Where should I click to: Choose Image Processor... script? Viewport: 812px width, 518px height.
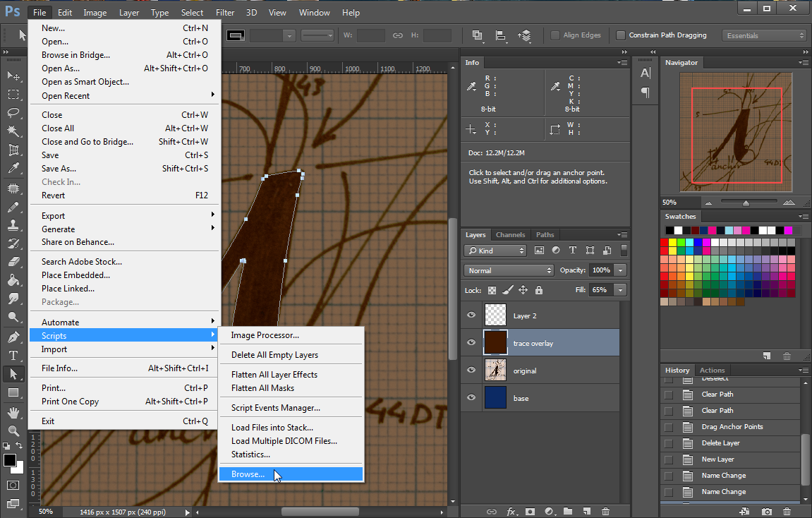click(x=291, y=335)
